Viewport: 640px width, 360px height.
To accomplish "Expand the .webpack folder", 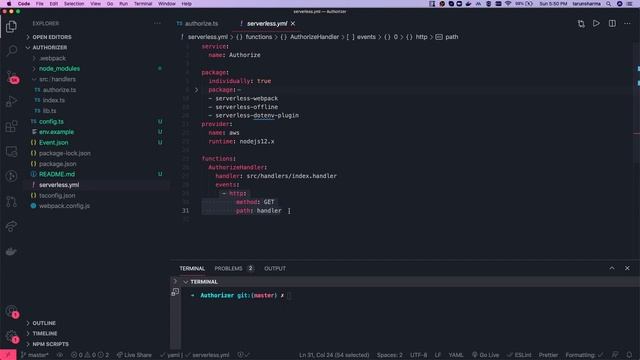I will [53, 58].
